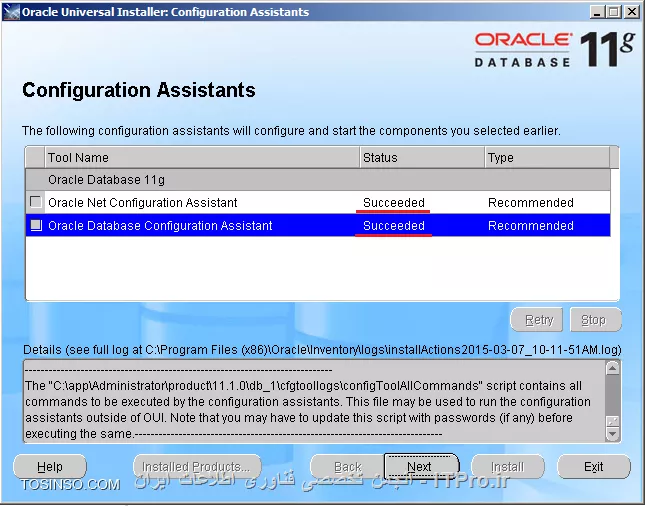Minimize the Oracle Universal Installer window
The image size is (645, 506).
(597, 12)
